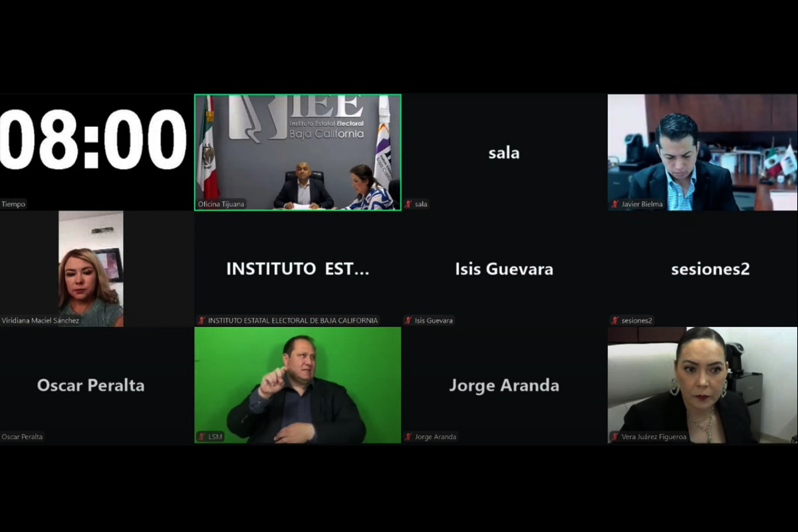Image resolution: width=798 pixels, height=532 pixels.
Task: Click the Oficina Tijuana name label
Action: coord(221,204)
